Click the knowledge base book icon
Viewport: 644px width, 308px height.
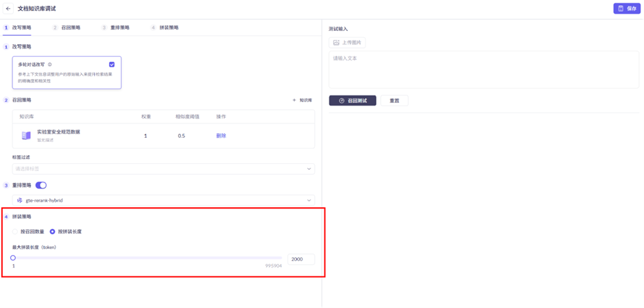pyautogui.click(x=26, y=136)
